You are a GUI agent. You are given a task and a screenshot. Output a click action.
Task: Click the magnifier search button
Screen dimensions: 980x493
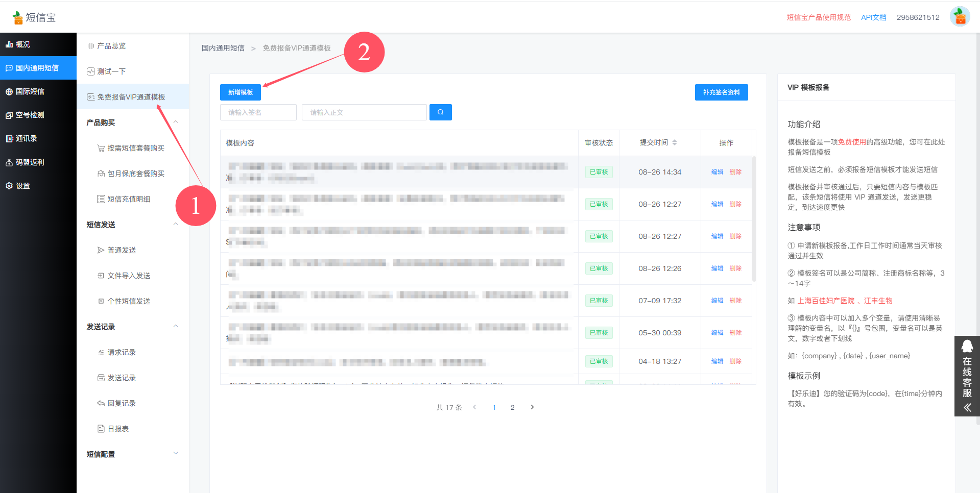440,112
